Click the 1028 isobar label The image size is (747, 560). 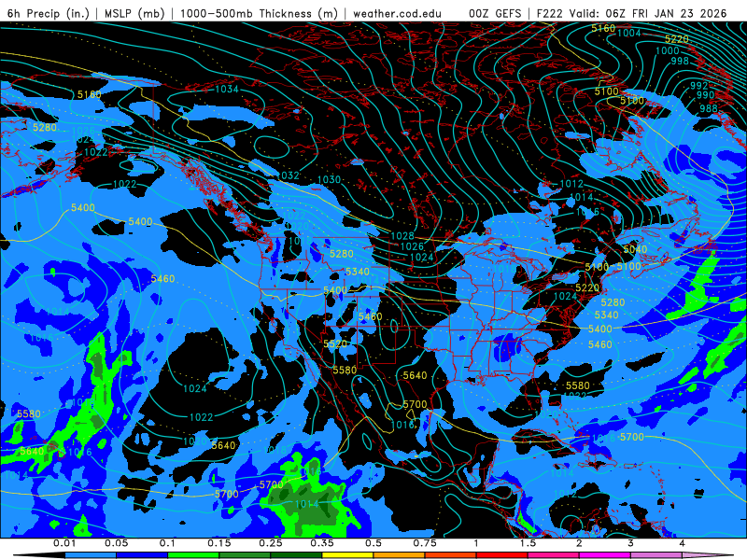click(402, 236)
